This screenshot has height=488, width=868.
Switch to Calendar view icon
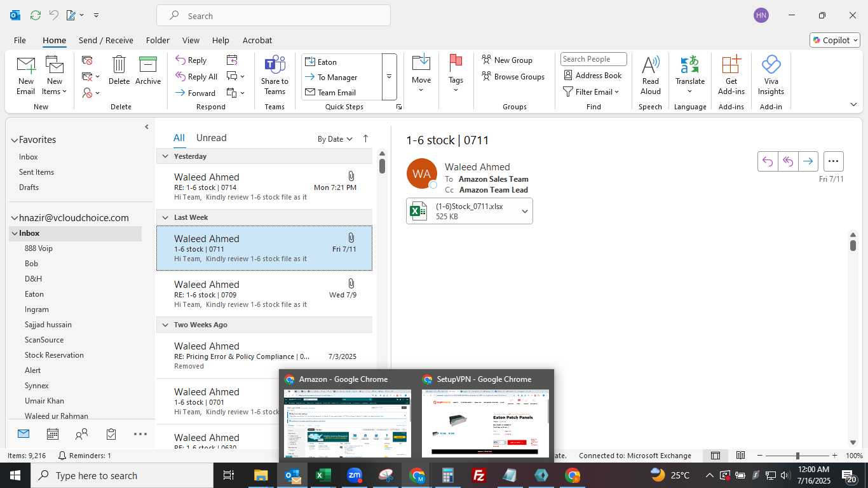tap(53, 434)
